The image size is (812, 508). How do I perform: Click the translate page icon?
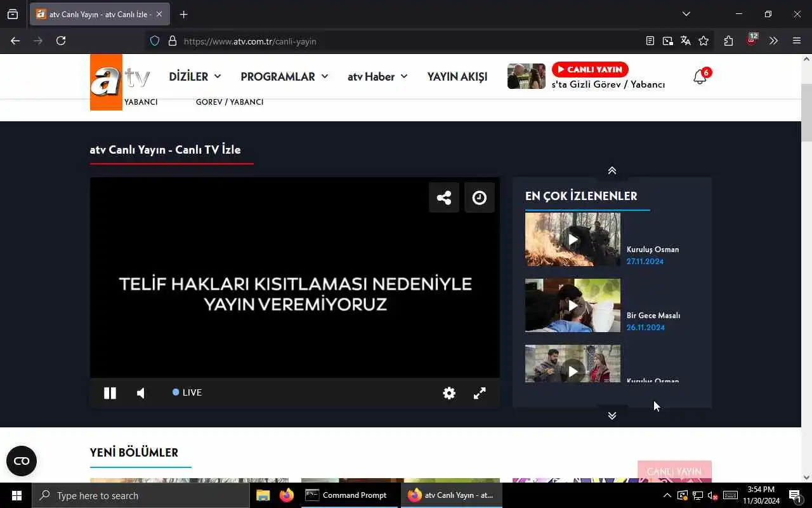pyautogui.click(x=686, y=41)
